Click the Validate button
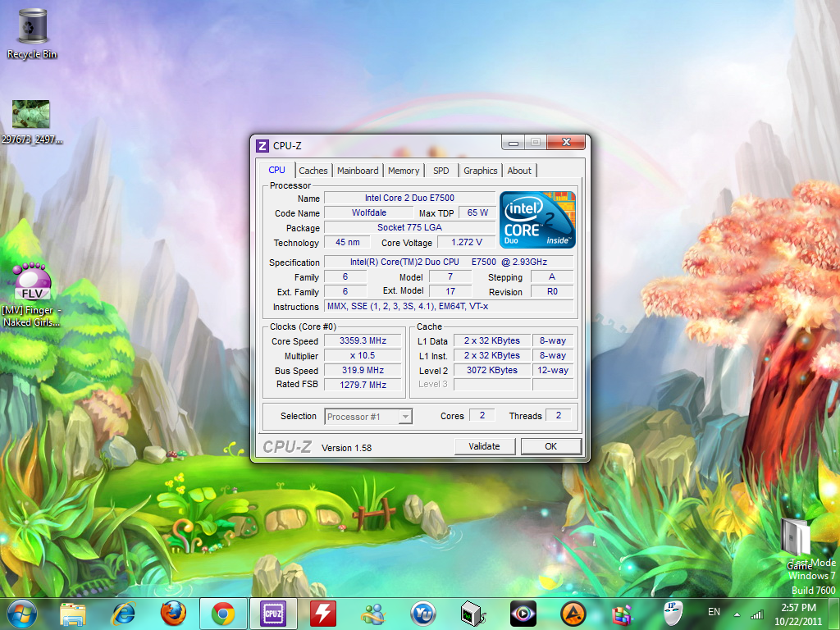 coord(484,446)
